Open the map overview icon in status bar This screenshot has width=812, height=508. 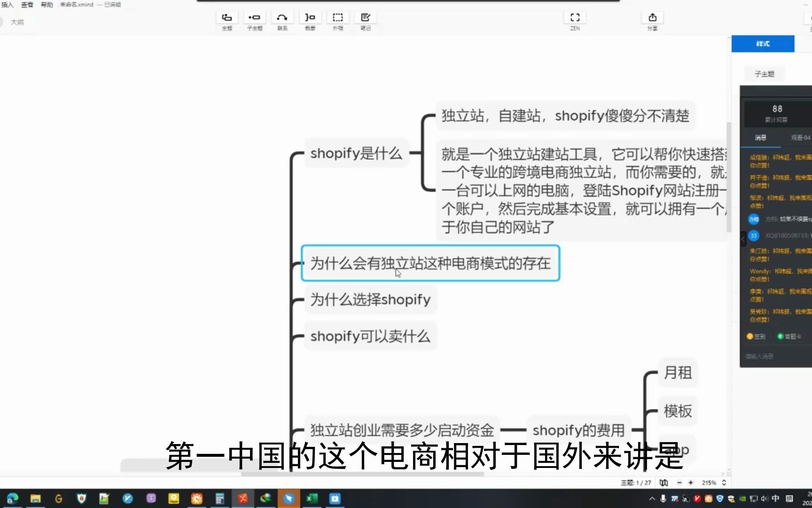(x=664, y=483)
